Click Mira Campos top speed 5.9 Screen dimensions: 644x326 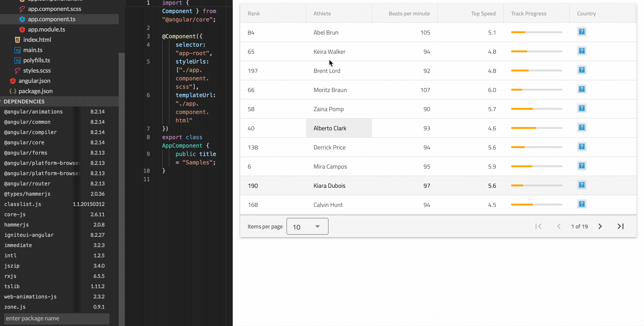coord(492,167)
